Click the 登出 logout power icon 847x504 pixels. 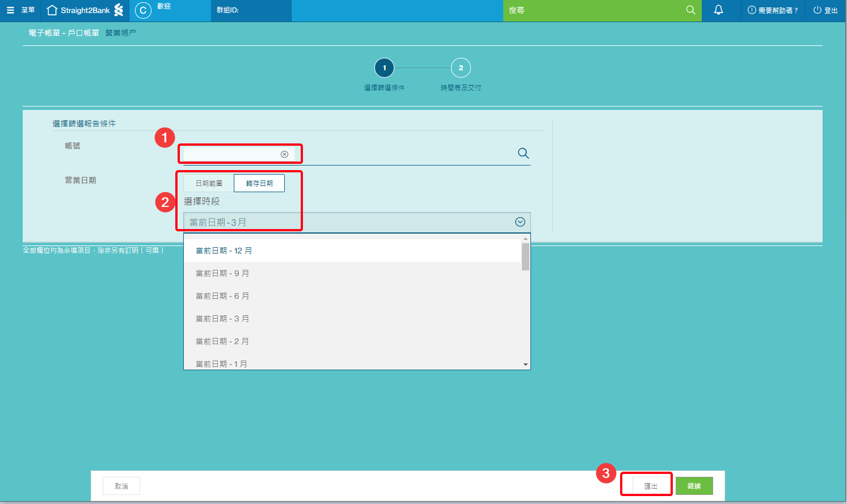(x=817, y=10)
